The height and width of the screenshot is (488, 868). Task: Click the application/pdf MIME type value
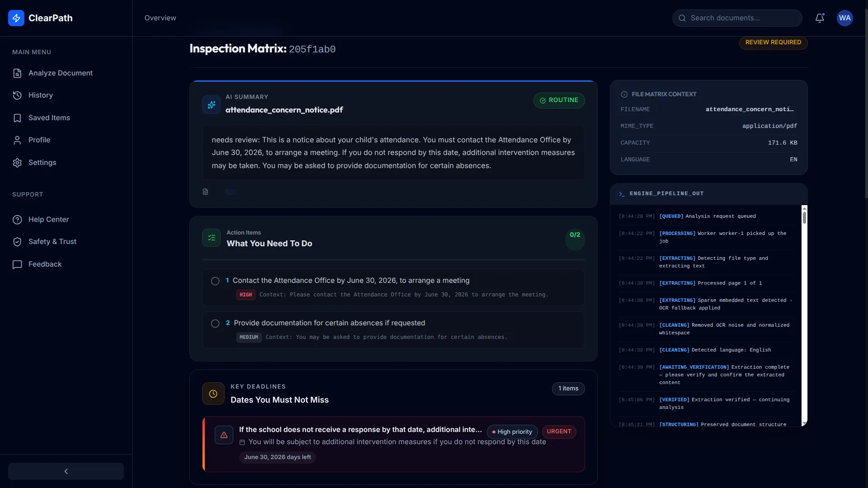pos(769,126)
